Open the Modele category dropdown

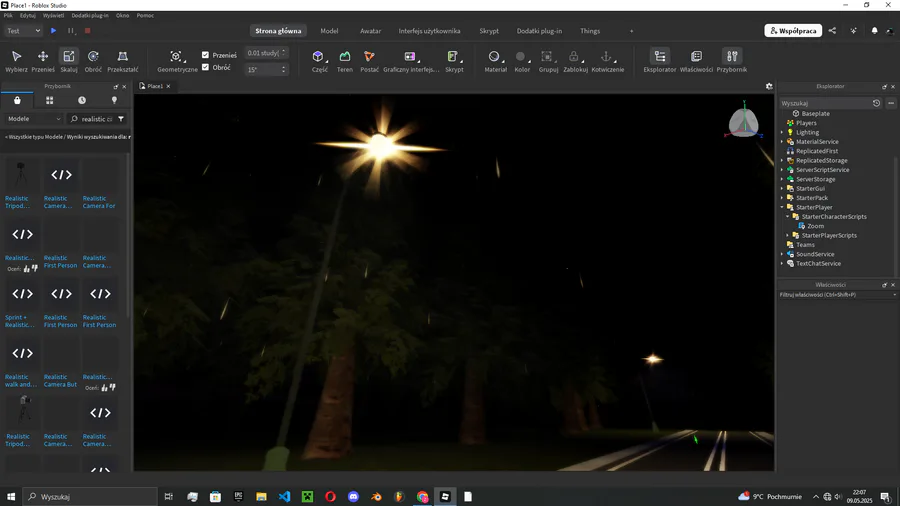pos(34,119)
